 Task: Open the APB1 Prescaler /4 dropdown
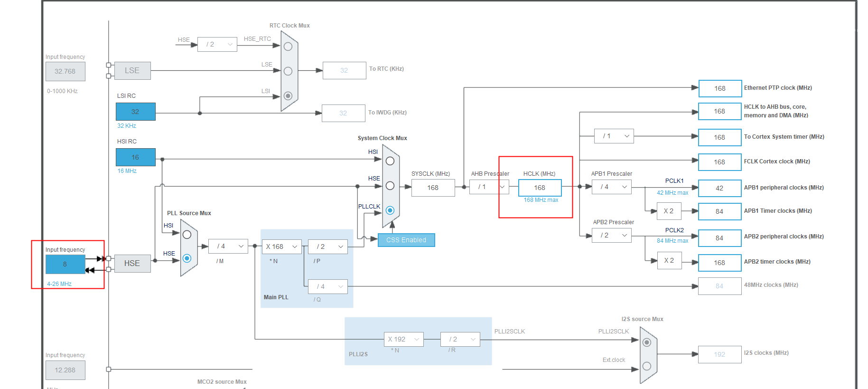click(612, 187)
